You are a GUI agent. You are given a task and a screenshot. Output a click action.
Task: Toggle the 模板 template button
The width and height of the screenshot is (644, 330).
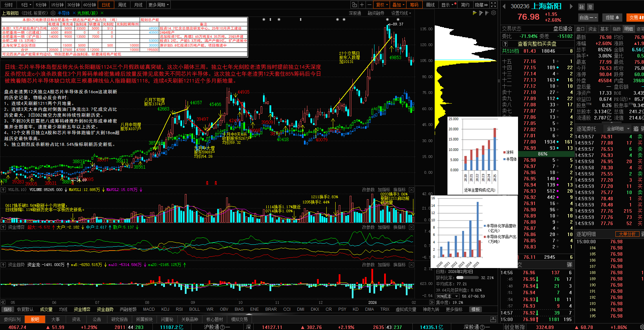point(476,309)
